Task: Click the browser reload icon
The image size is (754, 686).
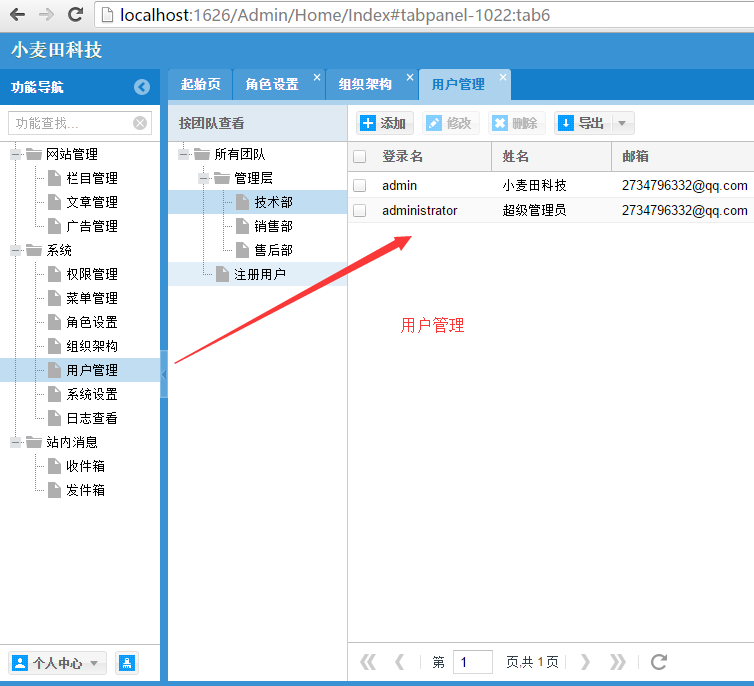Action: (x=75, y=14)
